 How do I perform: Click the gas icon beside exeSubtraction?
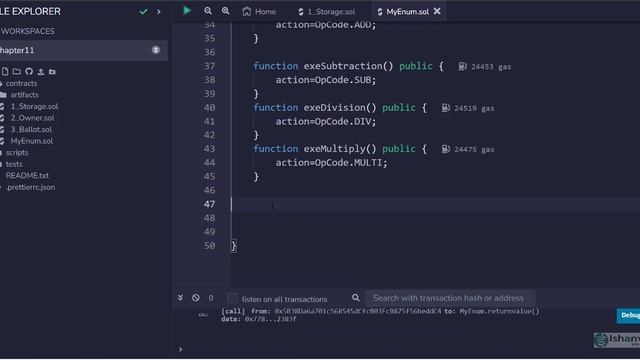462,66
